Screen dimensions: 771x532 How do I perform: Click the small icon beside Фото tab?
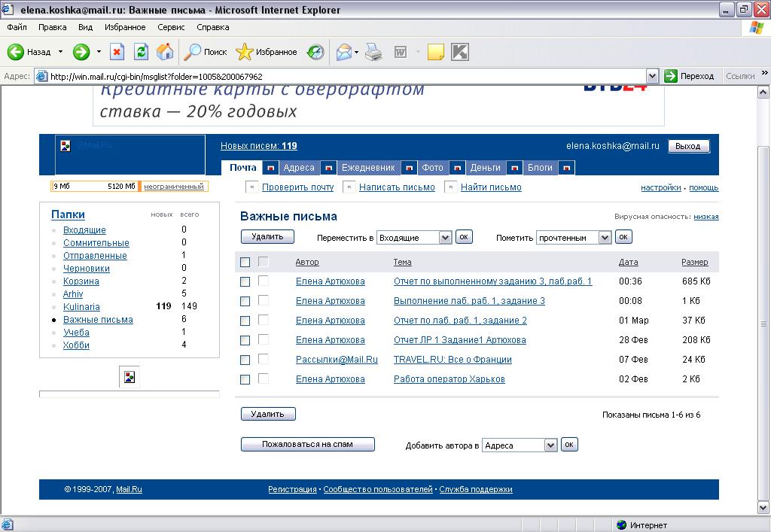tap(457, 168)
